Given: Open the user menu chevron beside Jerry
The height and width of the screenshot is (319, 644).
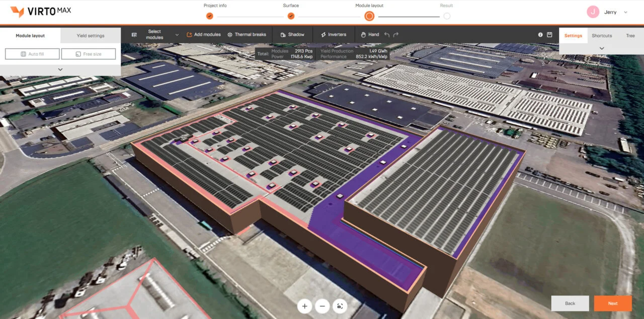Looking at the screenshot, I should pos(625,12).
